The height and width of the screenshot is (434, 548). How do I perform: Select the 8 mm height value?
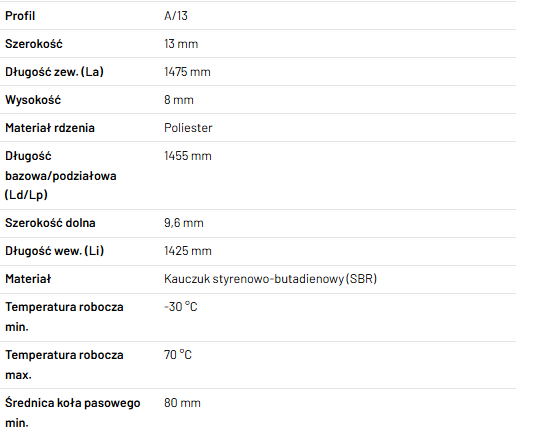click(179, 100)
